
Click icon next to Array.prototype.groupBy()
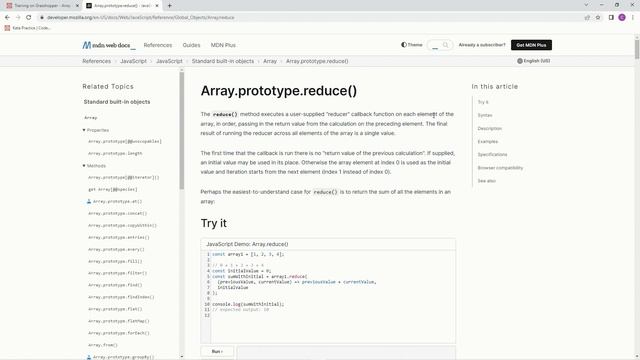point(89,357)
